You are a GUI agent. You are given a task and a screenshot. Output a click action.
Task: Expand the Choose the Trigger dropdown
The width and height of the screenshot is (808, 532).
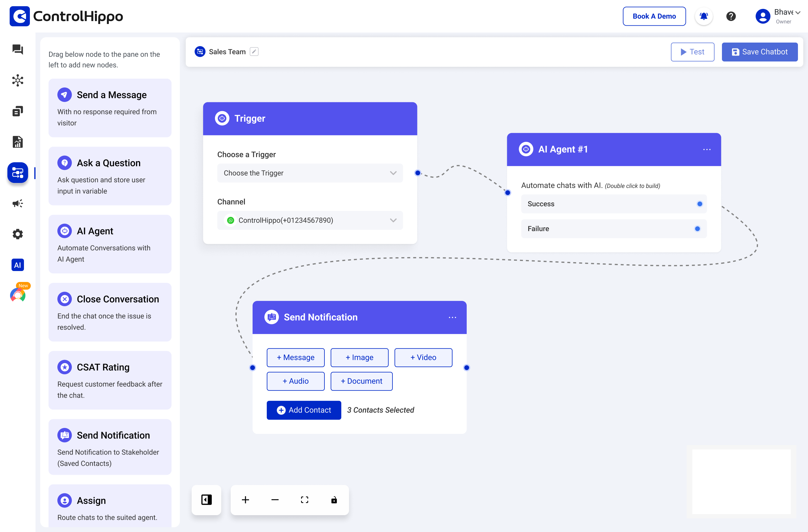click(310, 173)
